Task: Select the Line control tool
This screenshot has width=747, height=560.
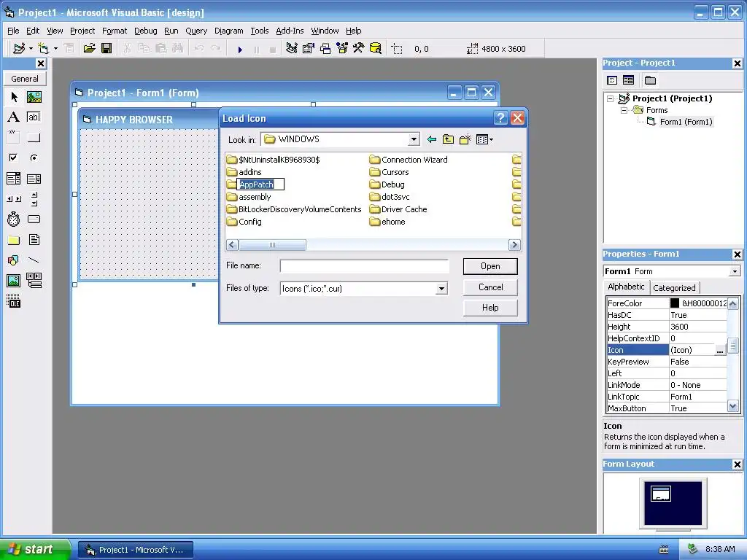Action: (x=34, y=260)
